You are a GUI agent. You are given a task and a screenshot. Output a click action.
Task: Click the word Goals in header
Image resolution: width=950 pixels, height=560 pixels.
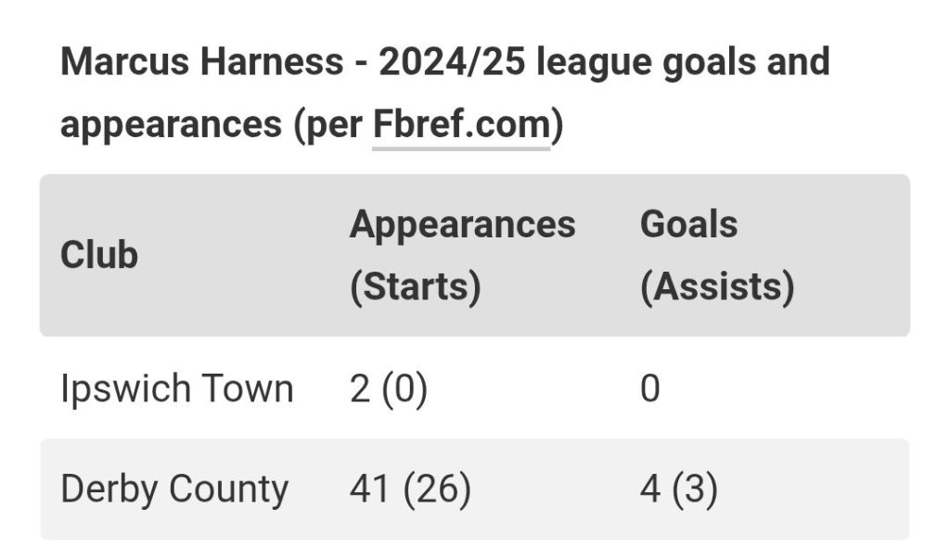pyautogui.click(x=689, y=224)
